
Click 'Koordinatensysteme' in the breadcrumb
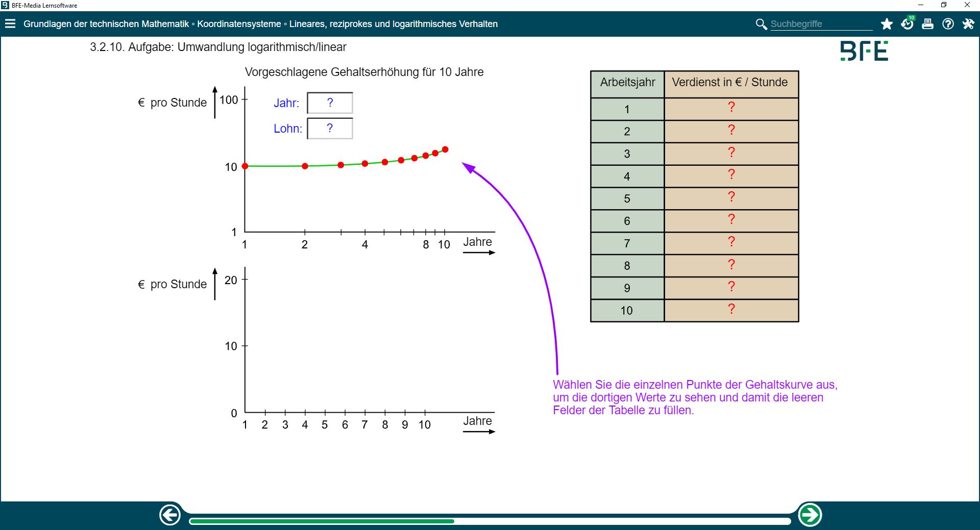click(x=239, y=24)
